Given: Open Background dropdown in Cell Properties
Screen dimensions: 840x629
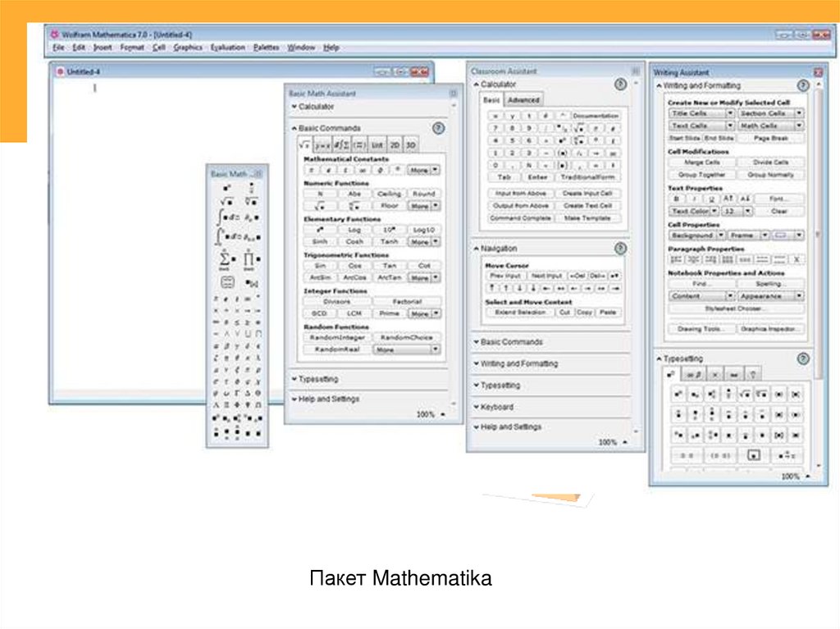Looking at the screenshot, I should [697, 235].
